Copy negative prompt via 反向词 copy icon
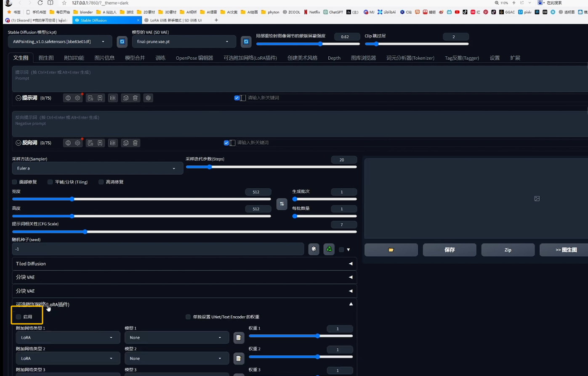Viewport: 588px width, 376px height. (x=126, y=143)
